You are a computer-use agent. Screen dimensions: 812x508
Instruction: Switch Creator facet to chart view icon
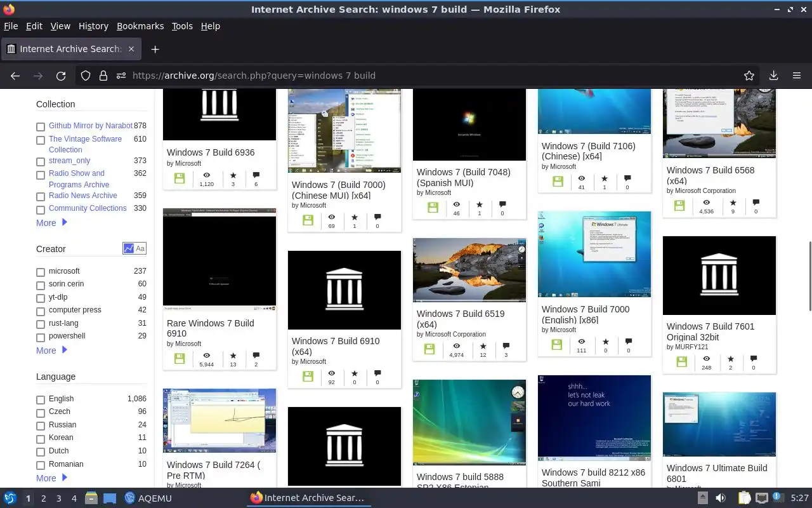pyautogui.click(x=129, y=248)
